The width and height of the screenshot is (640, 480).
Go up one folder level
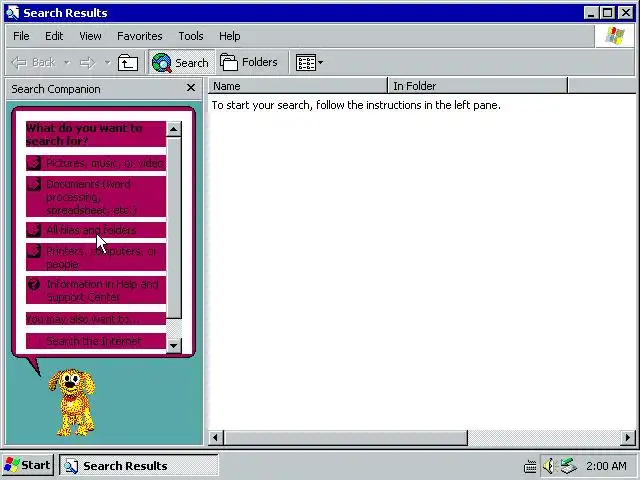point(128,62)
